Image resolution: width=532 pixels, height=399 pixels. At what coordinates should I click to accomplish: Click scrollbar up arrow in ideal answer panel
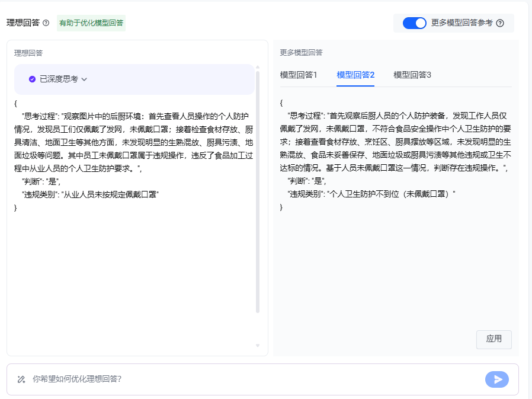pyautogui.click(x=258, y=67)
